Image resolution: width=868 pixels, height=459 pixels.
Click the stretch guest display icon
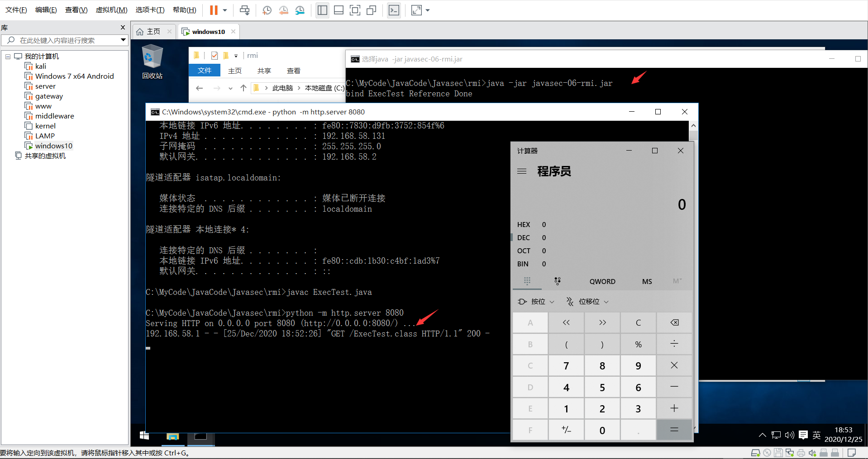[x=416, y=10]
